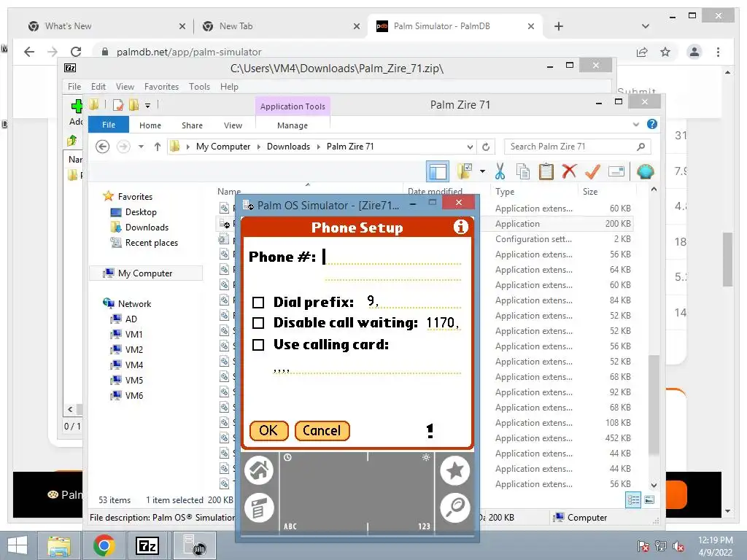The width and height of the screenshot is (747, 560).
Task: Click the clock icon in Graffiti area
Action: pyautogui.click(x=287, y=457)
